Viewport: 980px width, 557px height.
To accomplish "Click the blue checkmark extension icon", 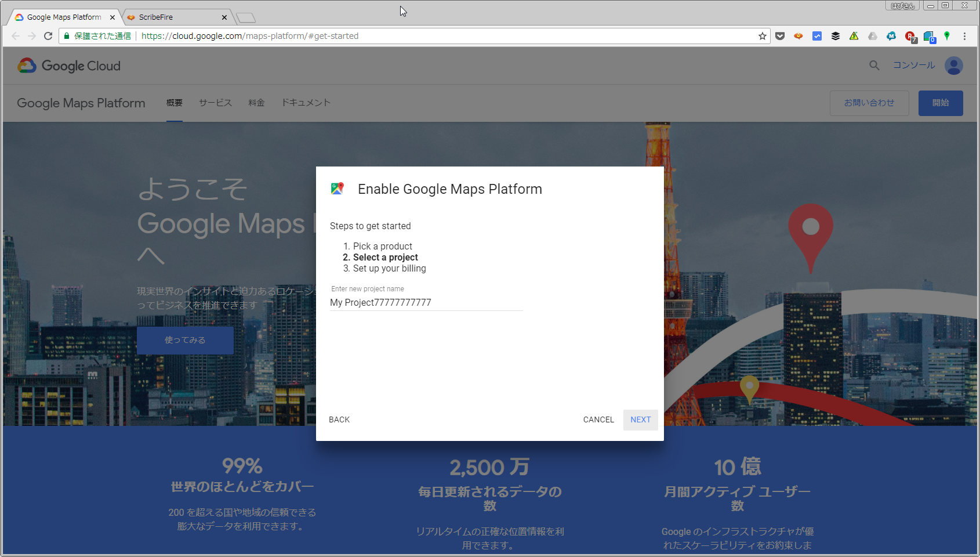I will click(x=817, y=36).
